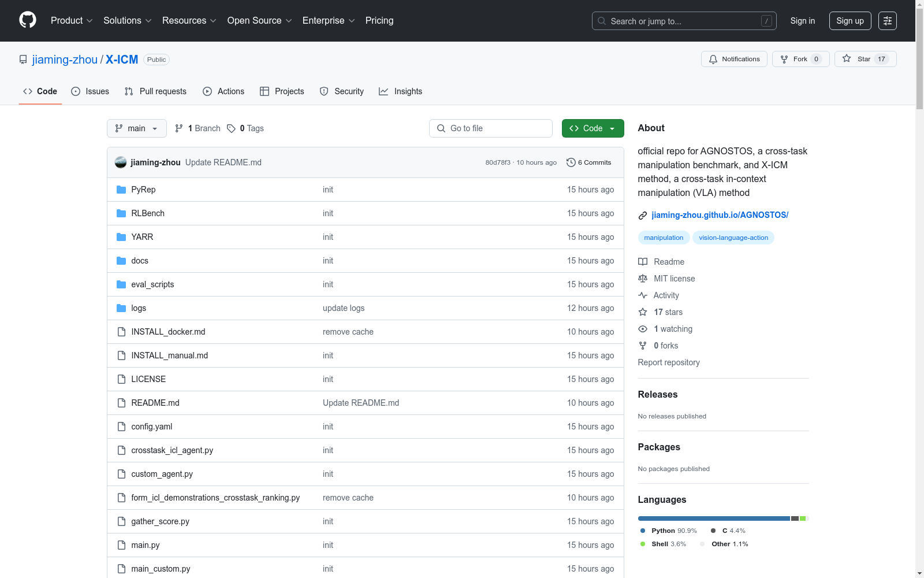This screenshot has width=924, height=578.
Task: Click the watching eye icon
Action: [643, 329]
